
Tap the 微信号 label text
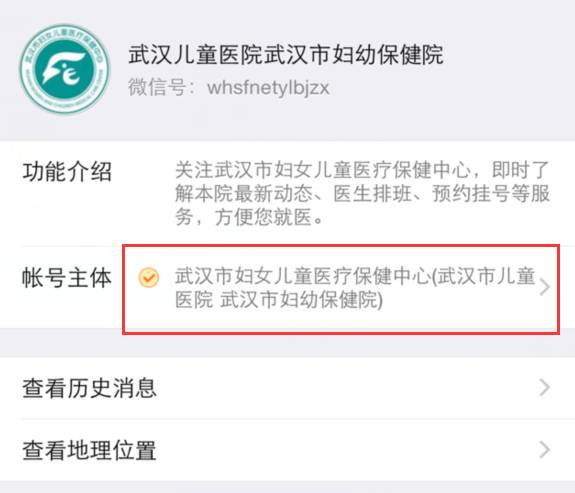pyautogui.click(x=162, y=88)
